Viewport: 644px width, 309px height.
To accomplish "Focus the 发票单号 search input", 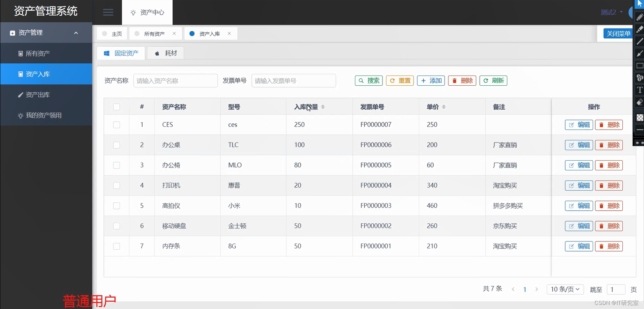I will pyautogui.click(x=294, y=80).
